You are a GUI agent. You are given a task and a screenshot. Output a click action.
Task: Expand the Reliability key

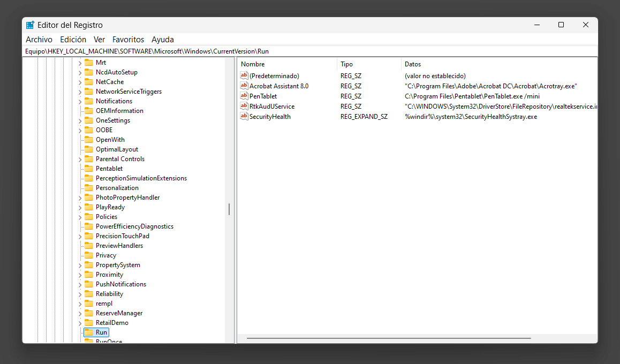[x=80, y=294]
